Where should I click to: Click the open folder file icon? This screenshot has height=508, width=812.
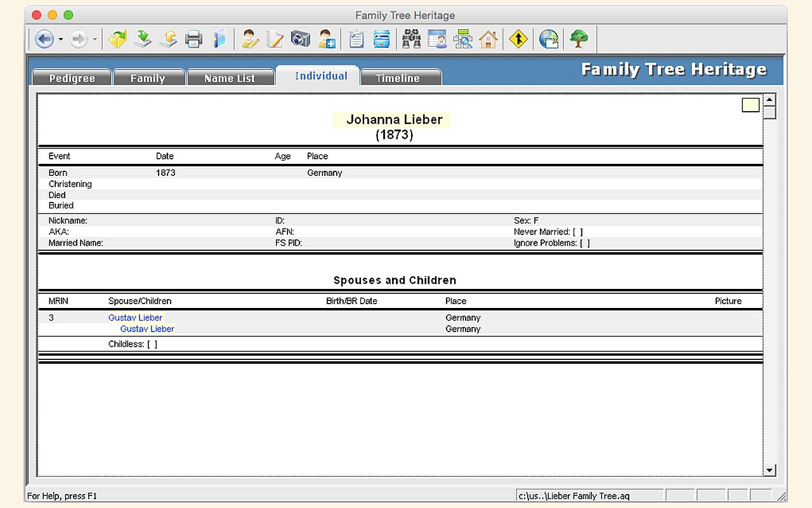click(117, 39)
